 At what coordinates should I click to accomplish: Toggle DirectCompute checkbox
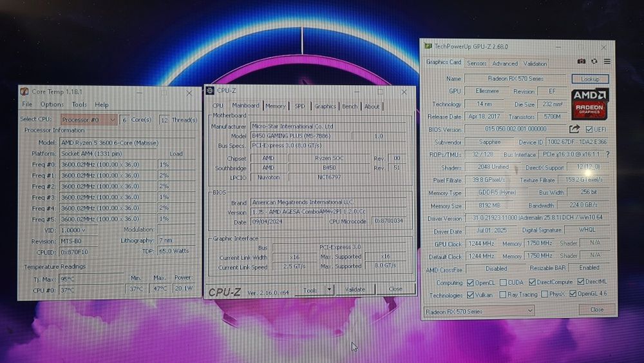pyautogui.click(x=532, y=282)
